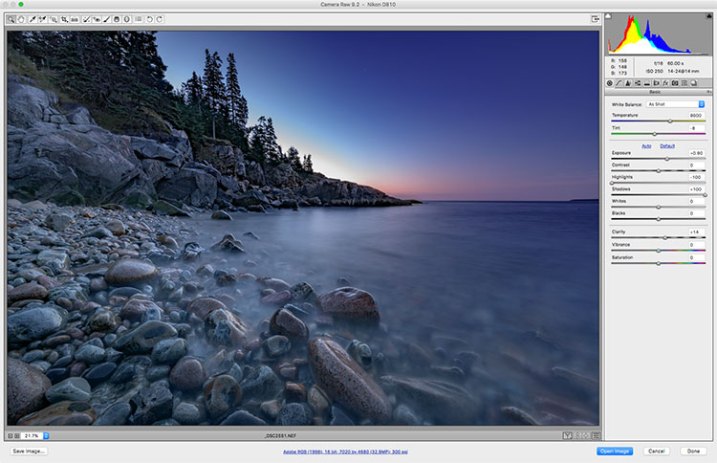Click the Clarity value field
717x463 pixels.
click(696, 232)
